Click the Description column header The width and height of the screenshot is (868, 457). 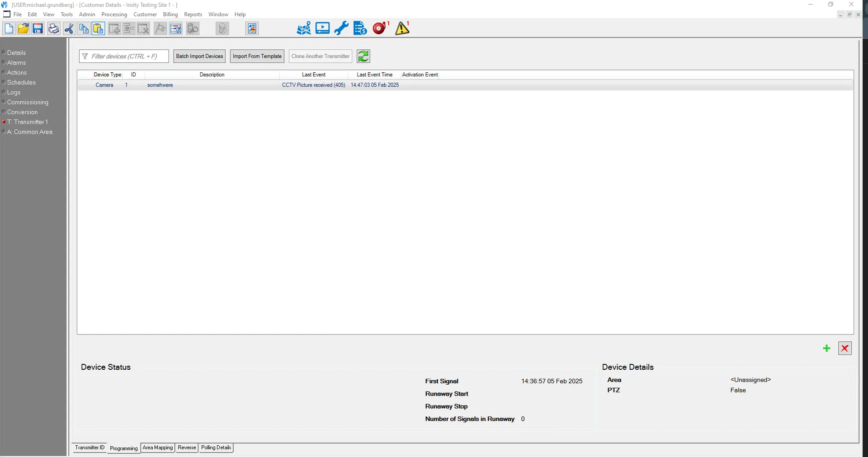click(212, 75)
